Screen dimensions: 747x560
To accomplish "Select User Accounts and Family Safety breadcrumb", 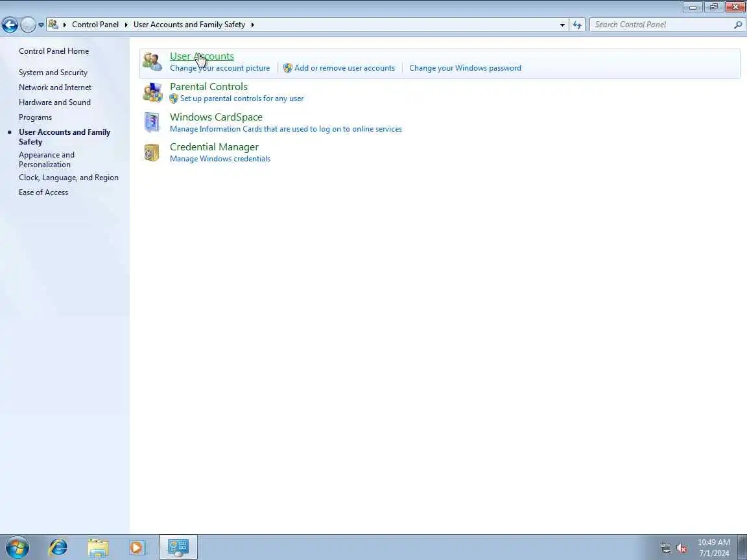I will 189,25.
